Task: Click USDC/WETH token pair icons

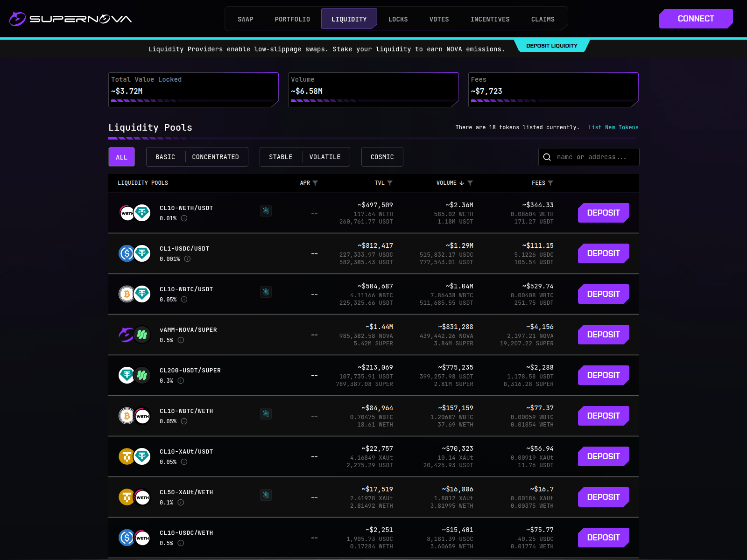Action: 134,538
